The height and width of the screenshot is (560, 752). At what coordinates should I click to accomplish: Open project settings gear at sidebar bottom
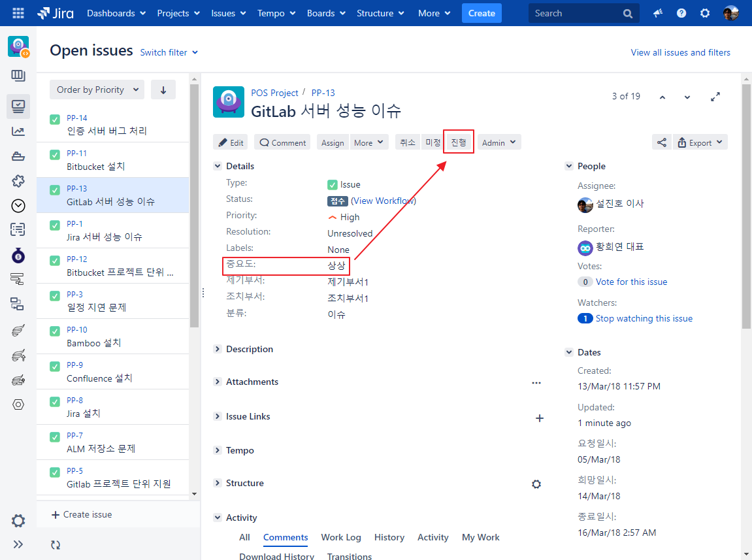pyautogui.click(x=18, y=521)
